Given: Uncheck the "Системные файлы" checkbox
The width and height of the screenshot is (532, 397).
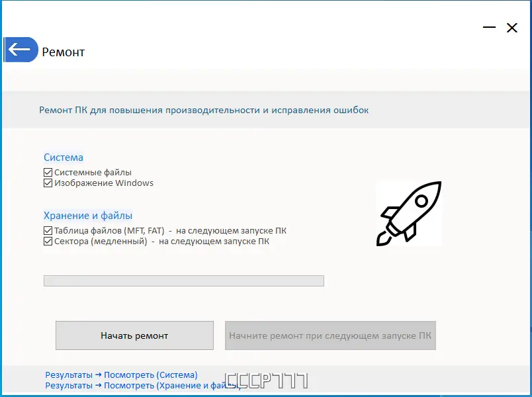Looking at the screenshot, I should pos(48,172).
